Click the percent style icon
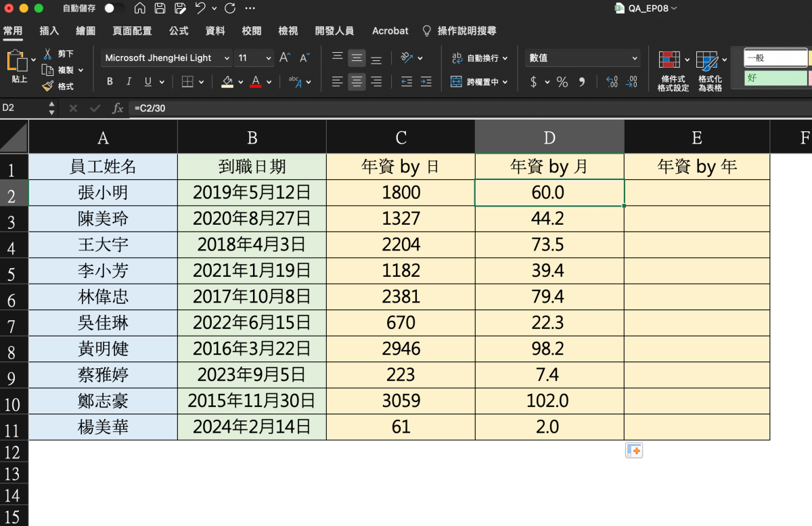The width and height of the screenshot is (812, 526). [x=562, y=82]
